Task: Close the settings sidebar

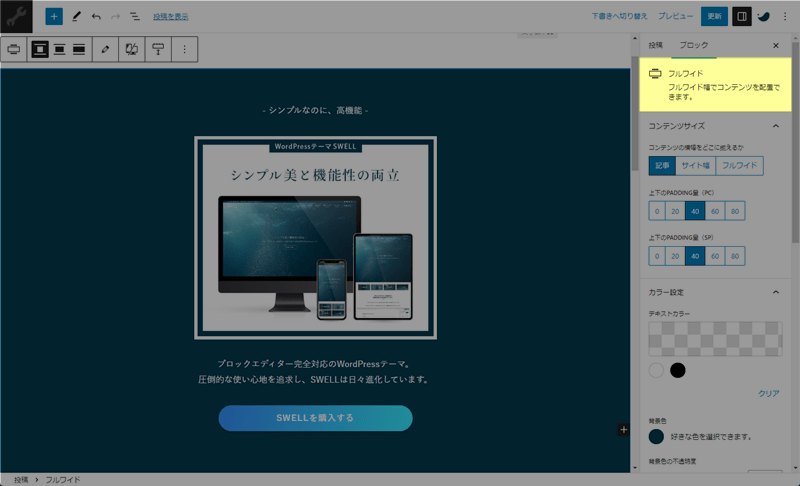Action: 776,45
